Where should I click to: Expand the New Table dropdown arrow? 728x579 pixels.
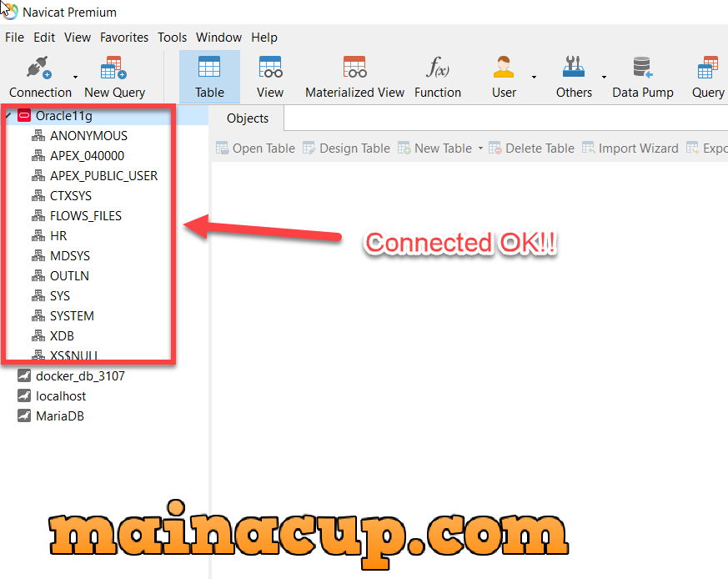(x=480, y=149)
